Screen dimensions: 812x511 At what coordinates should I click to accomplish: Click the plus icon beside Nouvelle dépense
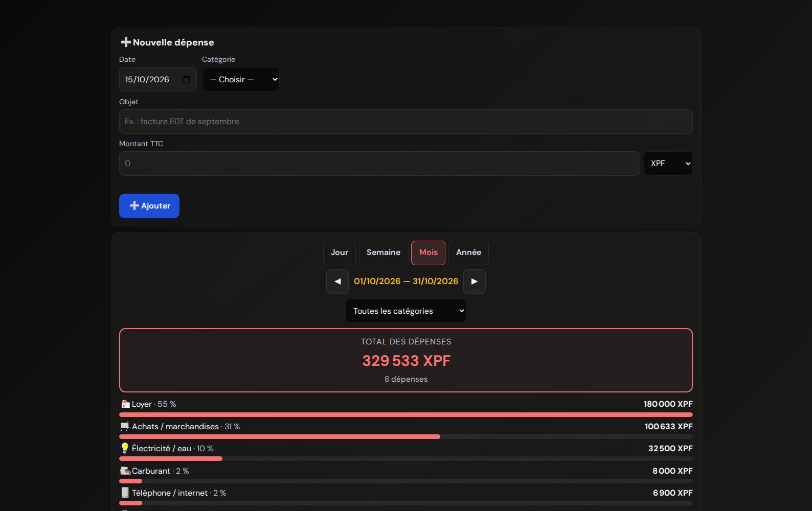tap(126, 42)
